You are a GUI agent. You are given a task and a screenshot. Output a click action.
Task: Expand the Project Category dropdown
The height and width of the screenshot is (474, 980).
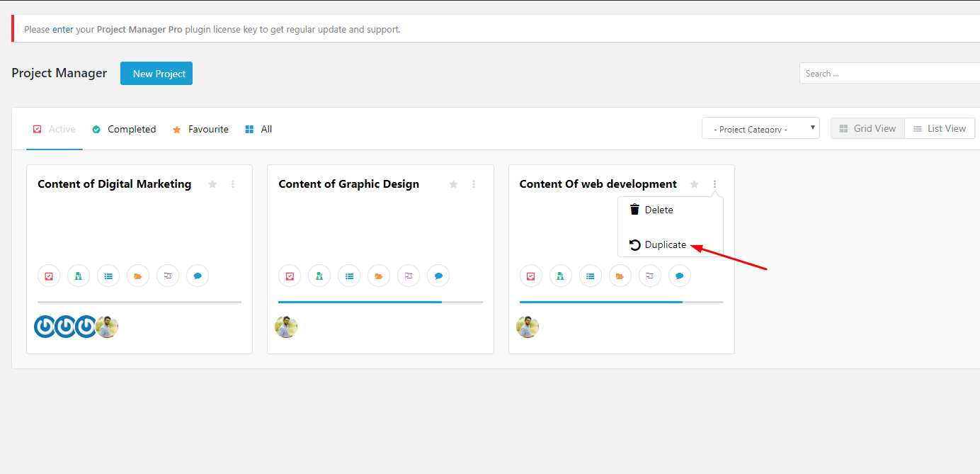(760, 128)
